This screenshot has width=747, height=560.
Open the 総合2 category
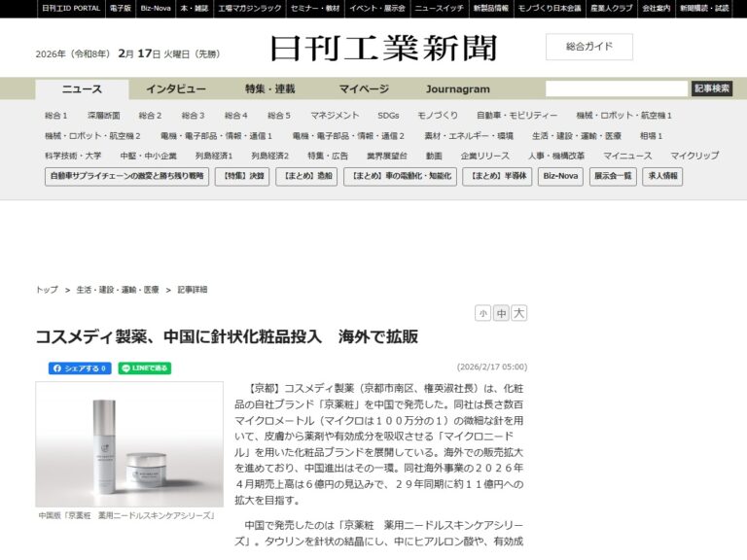150,116
